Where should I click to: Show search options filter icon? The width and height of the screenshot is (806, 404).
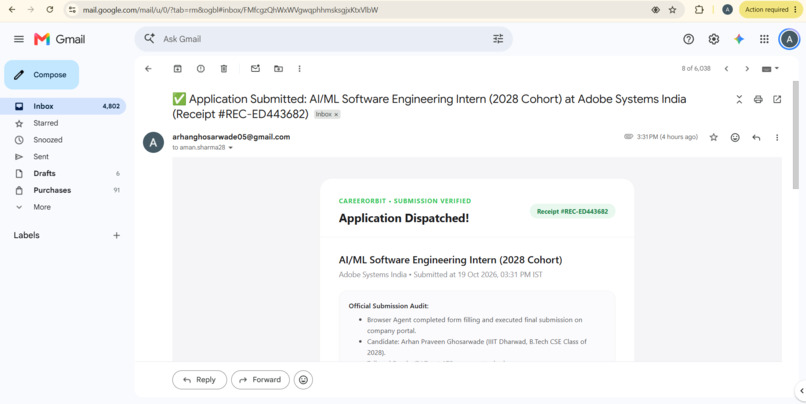click(498, 39)
